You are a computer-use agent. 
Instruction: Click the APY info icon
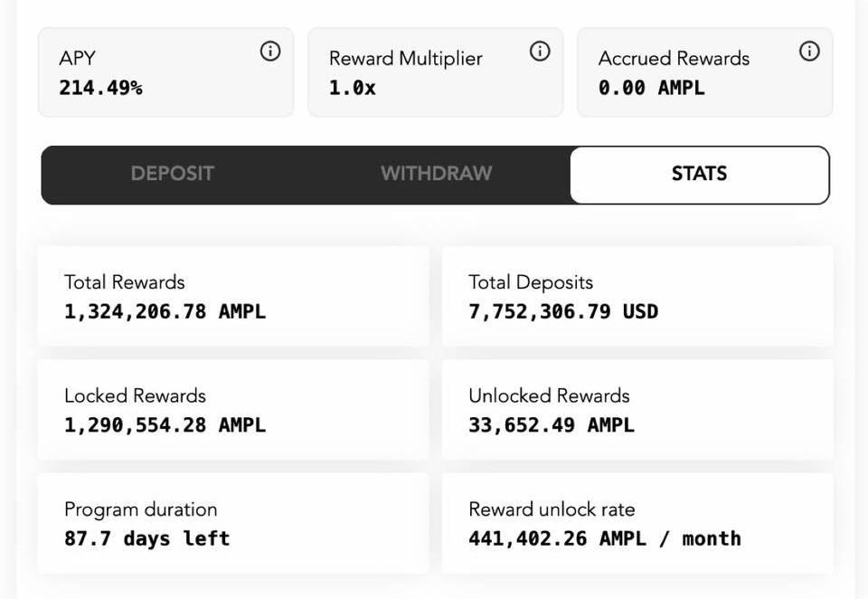point(270,52)
